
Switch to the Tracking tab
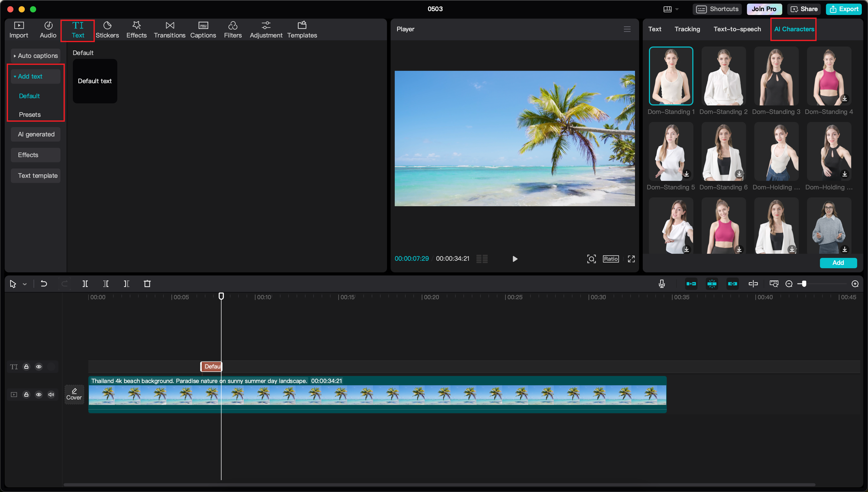point(687,29)
